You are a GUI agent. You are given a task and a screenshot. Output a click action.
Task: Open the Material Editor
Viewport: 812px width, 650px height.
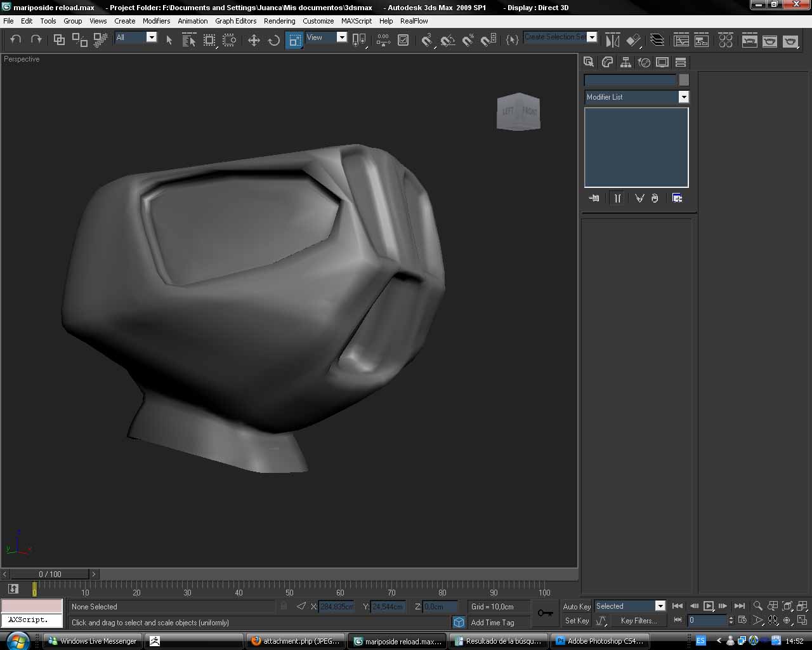[x=726, y=39]
